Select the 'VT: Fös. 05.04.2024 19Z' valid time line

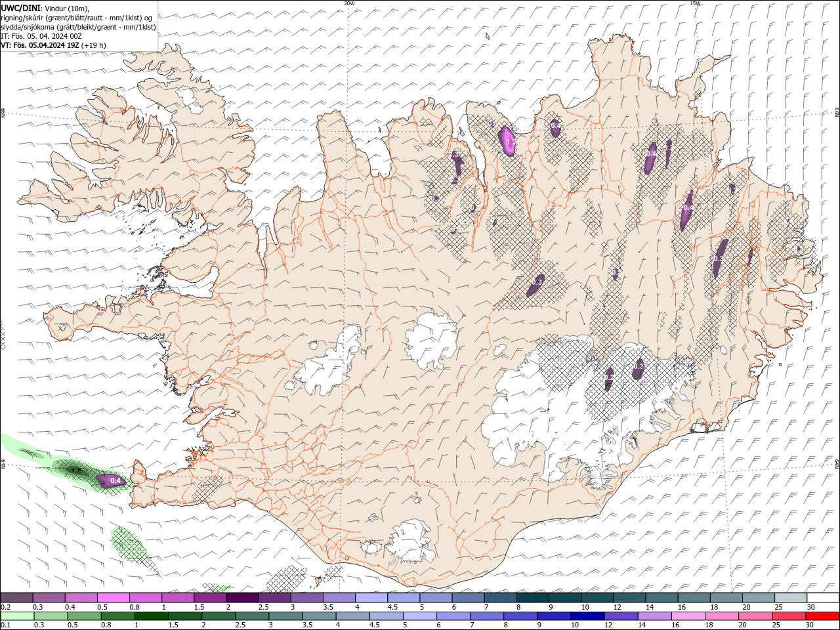tap(40, 45)
